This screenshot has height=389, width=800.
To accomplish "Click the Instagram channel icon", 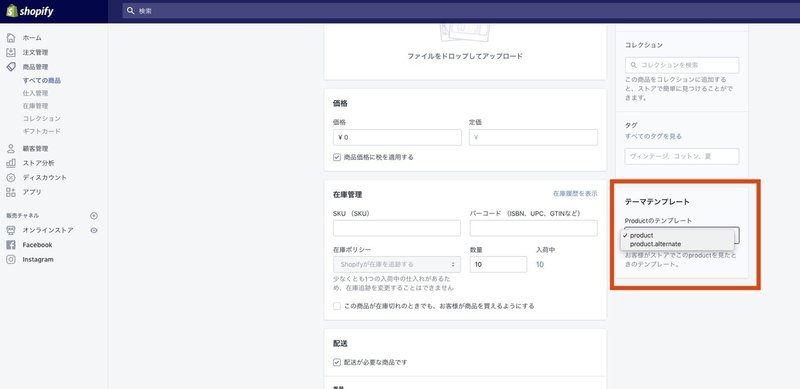I will [x=11, y=259].
